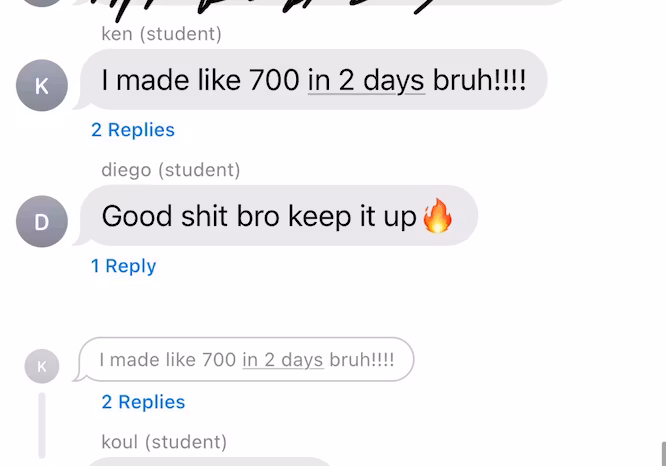Open ken's K avatar circle
This screenshot has width=666, height=466.
42,85
